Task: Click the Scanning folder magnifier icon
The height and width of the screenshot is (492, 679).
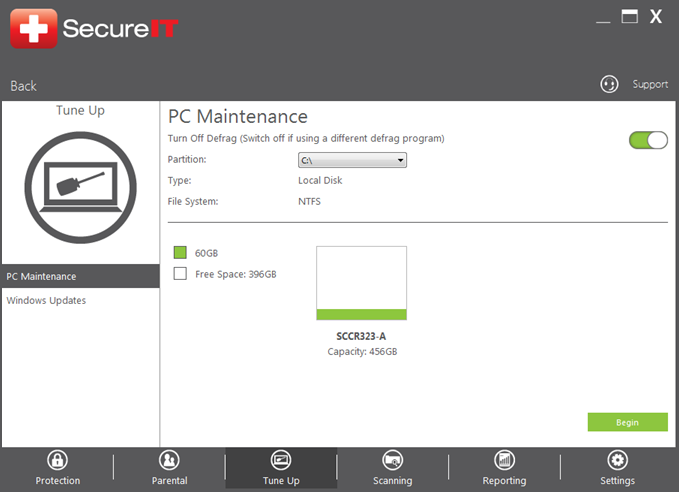Action: [393, 460]
